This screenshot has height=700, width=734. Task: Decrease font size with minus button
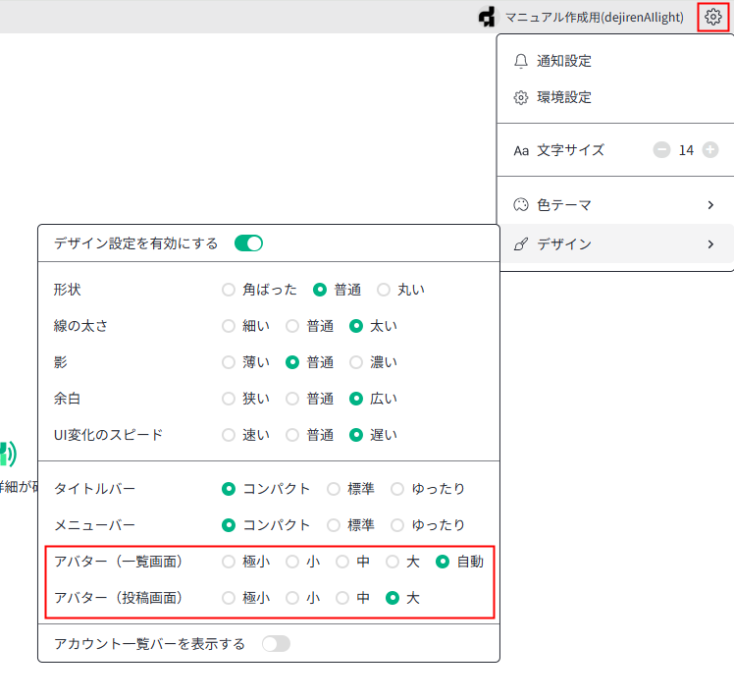[x=661, y=150]
